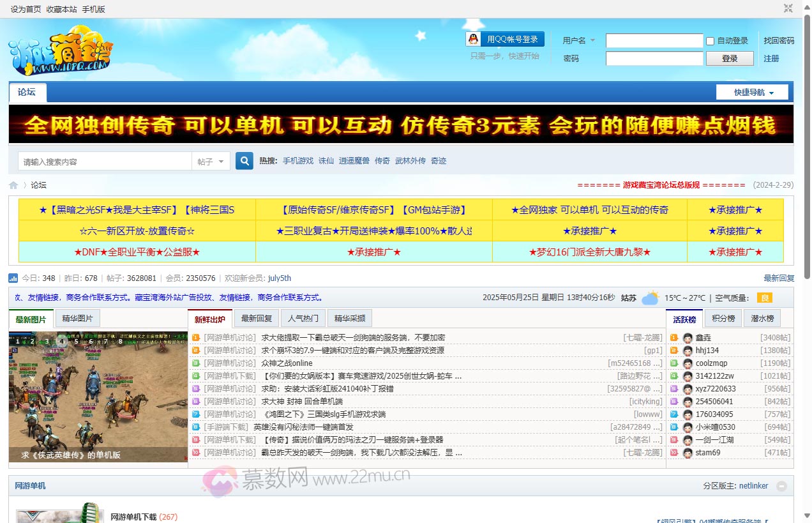Click the forum icon beside 众神之战online thread
This screenshot has height=523, width=812.
tap(195, 363)
